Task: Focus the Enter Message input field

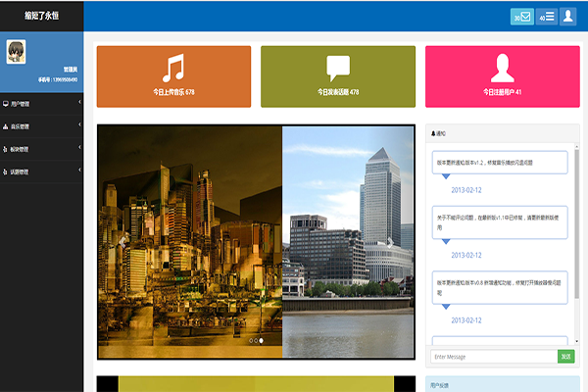Action: (x=494, y=357)
